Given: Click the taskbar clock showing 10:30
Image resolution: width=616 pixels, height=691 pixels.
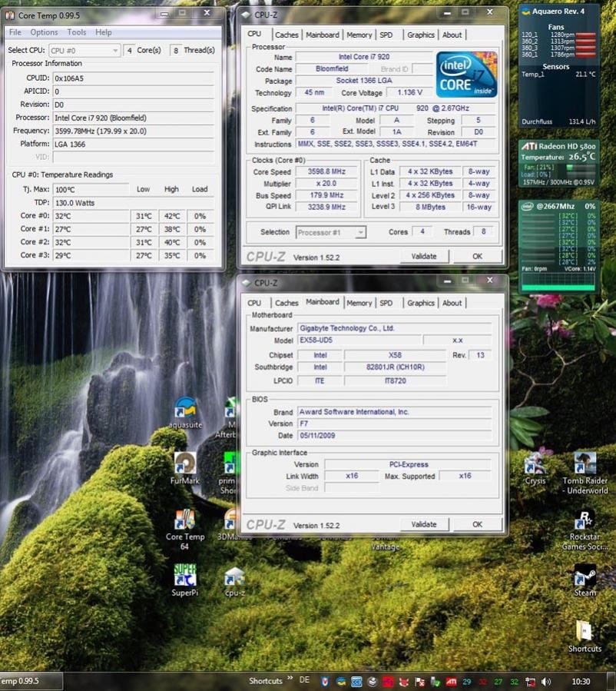Looking at the screenshot, I should (x=581, y=681).
